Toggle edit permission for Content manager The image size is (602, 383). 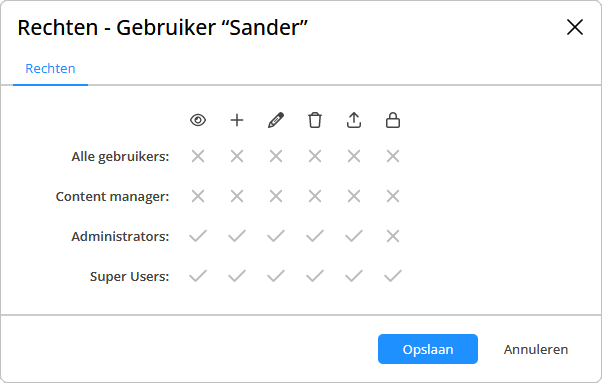tap(276, 196)
